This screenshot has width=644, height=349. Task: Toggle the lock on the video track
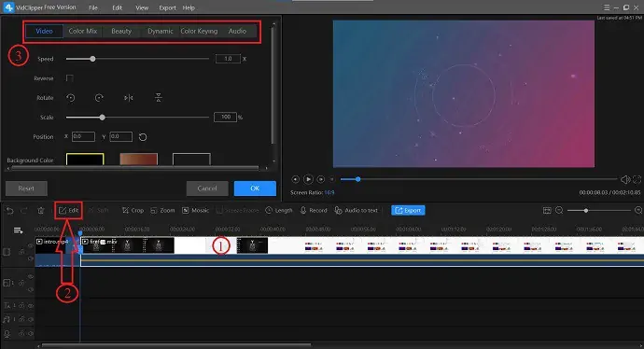[x=21, y=251]
